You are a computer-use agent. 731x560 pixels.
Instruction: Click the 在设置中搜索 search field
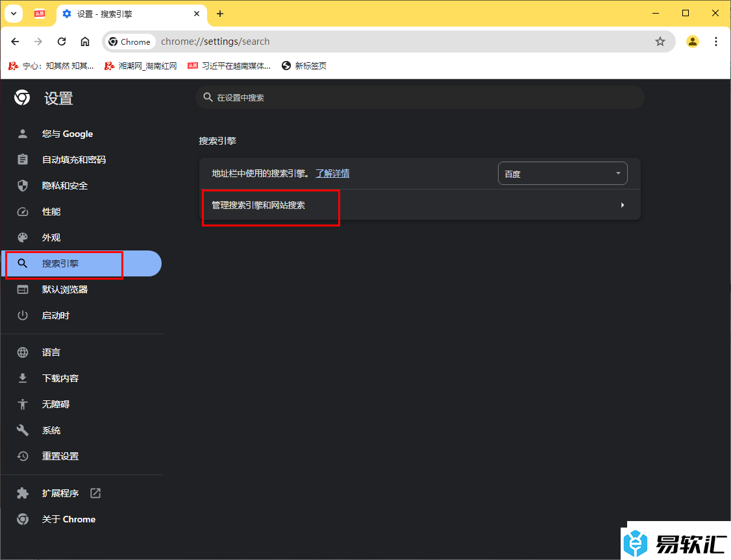[420, 97]
